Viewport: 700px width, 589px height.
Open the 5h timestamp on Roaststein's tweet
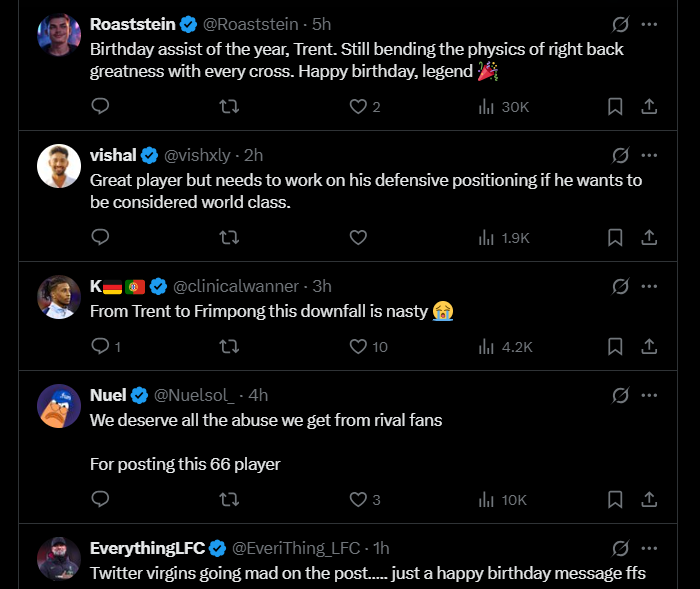[x=322, y=24]
